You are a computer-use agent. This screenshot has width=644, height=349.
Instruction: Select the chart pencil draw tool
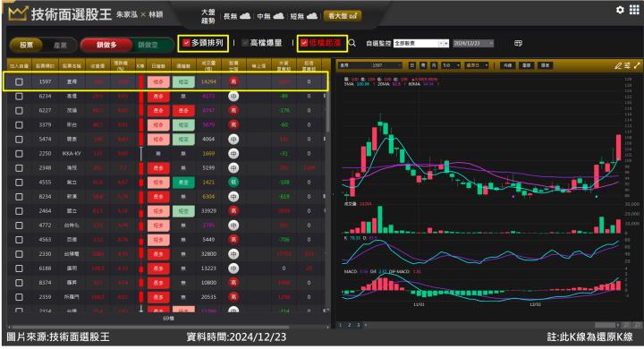pyautogui.click(x=618, y=65)
